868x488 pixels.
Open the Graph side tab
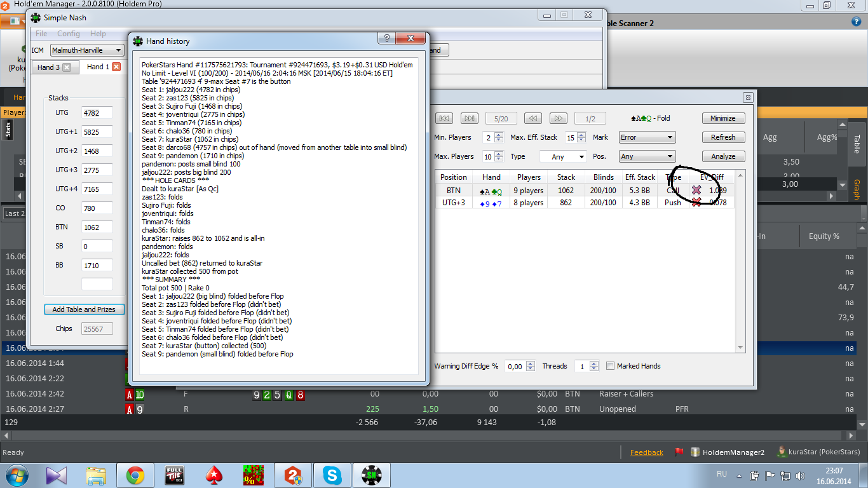click(x=857, y=189)
